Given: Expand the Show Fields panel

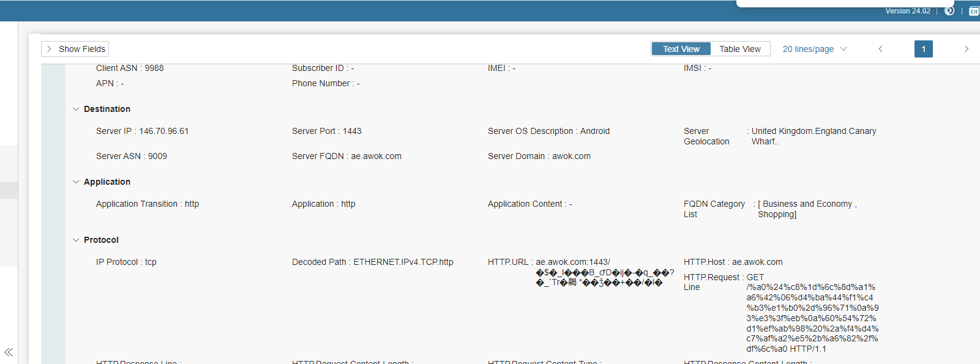Looking at the screenshot, I should [75, 49].
